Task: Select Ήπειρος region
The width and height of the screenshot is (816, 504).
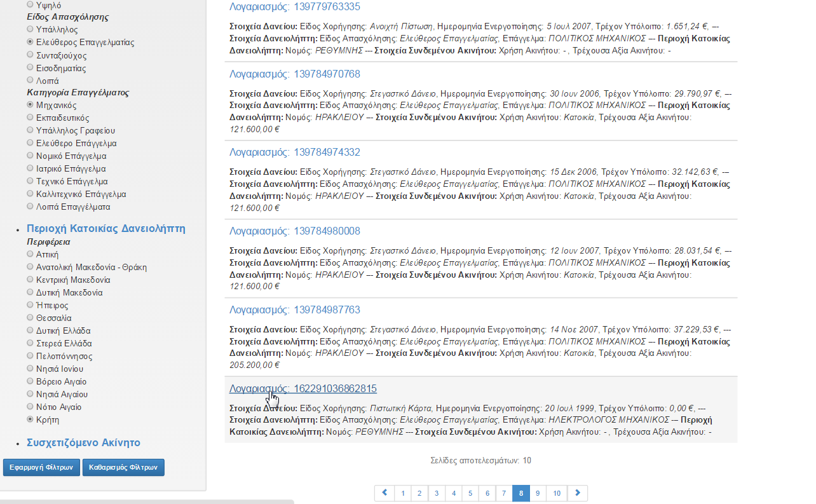Action: [31, 305]
